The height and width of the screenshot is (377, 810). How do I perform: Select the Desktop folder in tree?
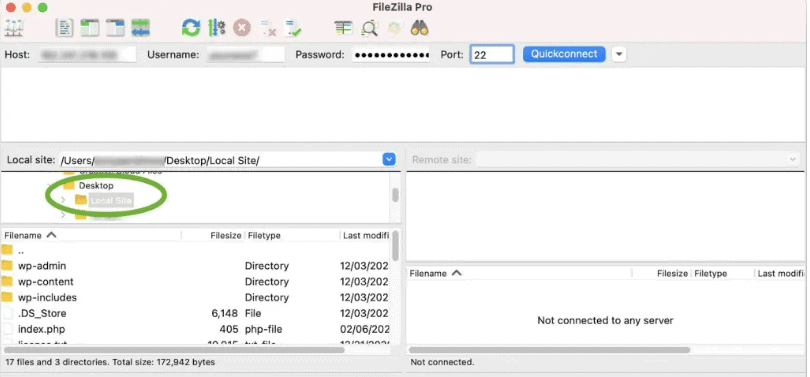96,185
